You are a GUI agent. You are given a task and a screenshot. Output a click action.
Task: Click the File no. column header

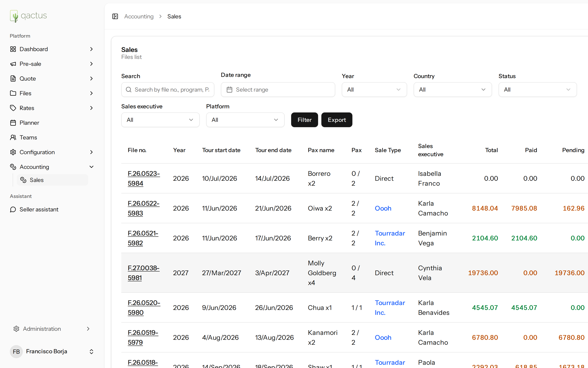pos(137,150)
